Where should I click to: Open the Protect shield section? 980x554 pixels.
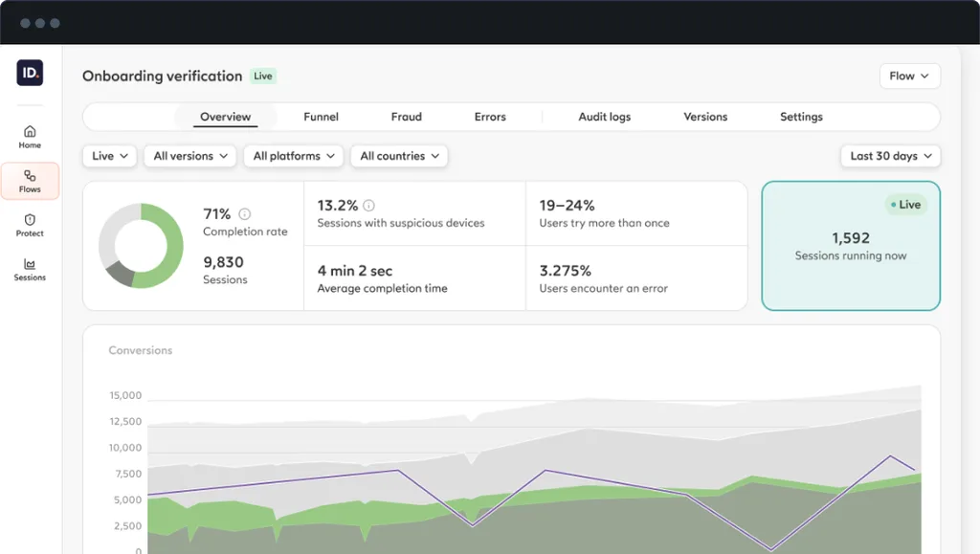pos(30,226)
